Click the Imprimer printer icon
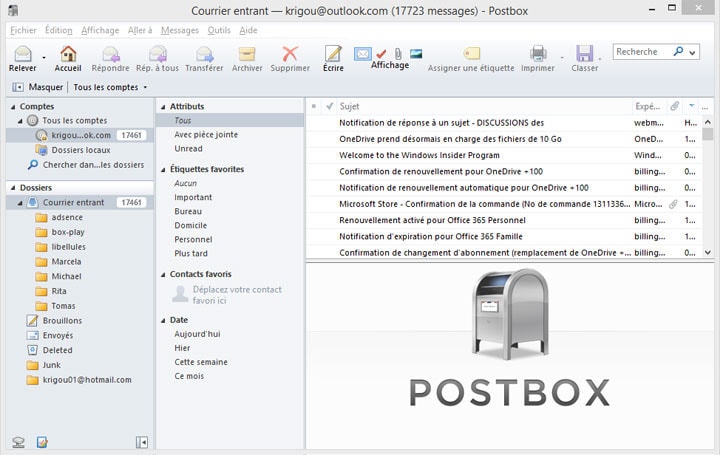720x455 pixels. tap(538, 54)
